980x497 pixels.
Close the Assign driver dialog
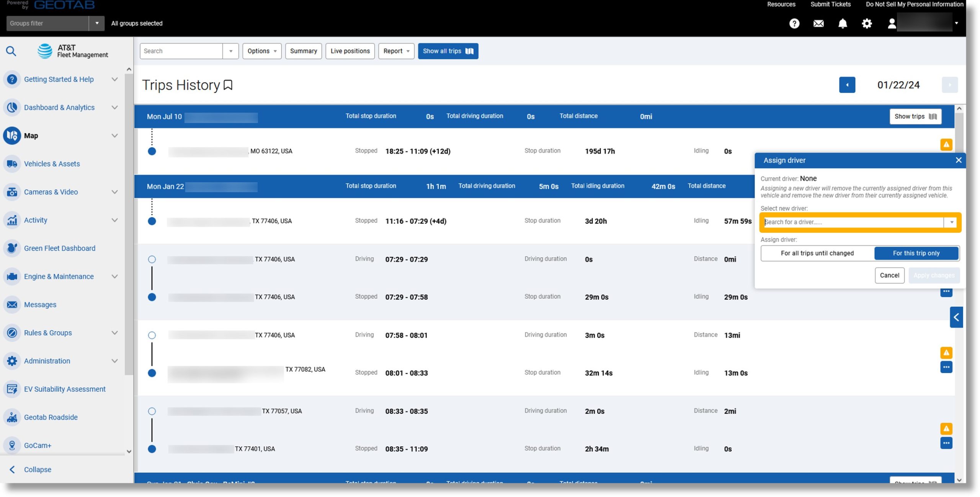958,160
